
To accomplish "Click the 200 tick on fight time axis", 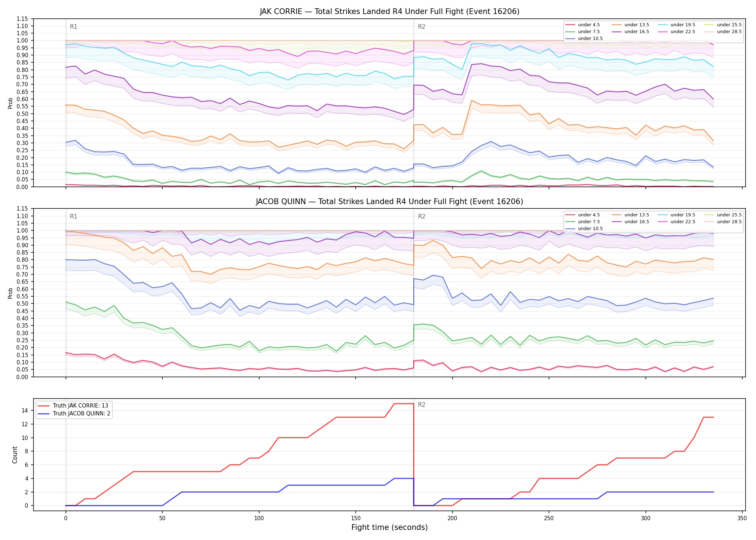I will tap(453, 518).
